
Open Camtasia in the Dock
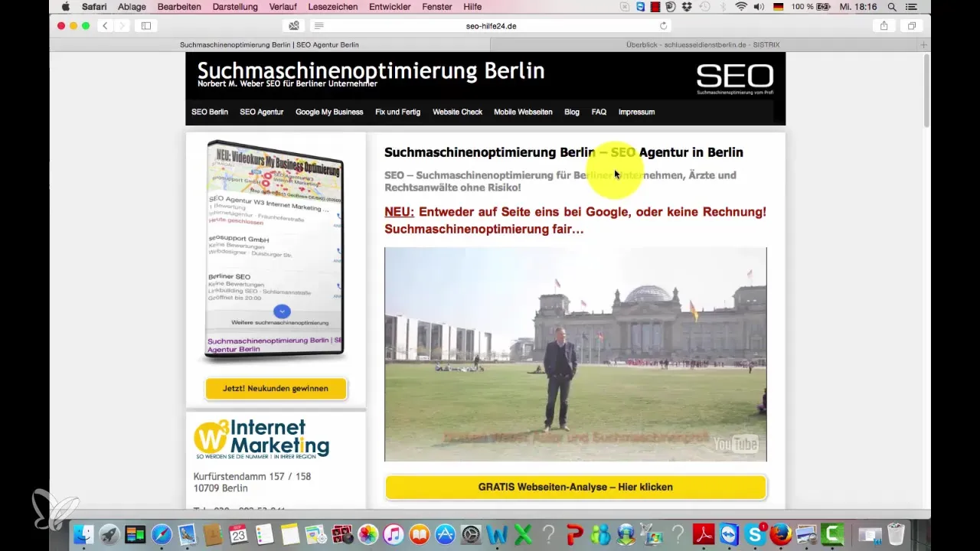coord(834,533)
